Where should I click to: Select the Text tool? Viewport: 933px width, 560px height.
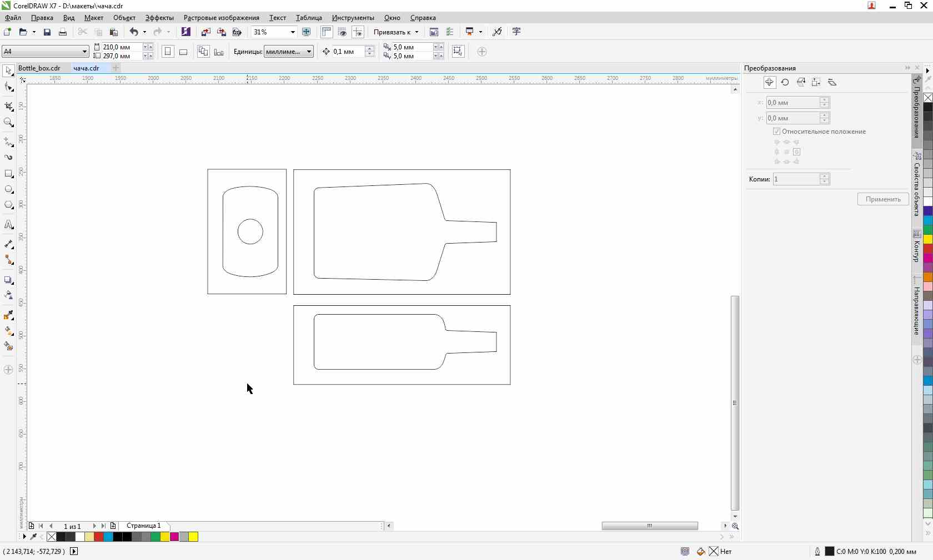click(x=8, y=225)
